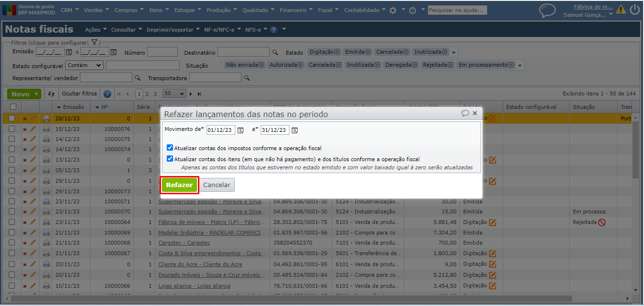Click the refresh icon next to Novo
Screen dimensions: 644x306
[x=51, y=94]
